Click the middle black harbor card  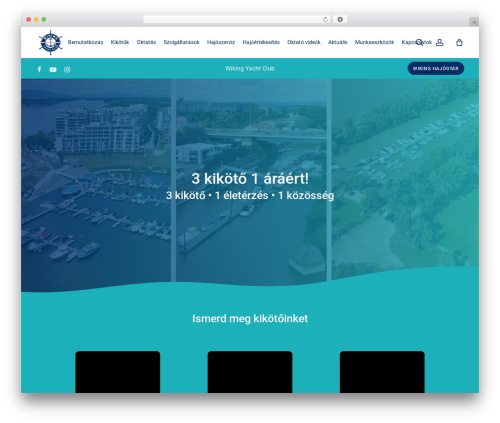(250, 372)
